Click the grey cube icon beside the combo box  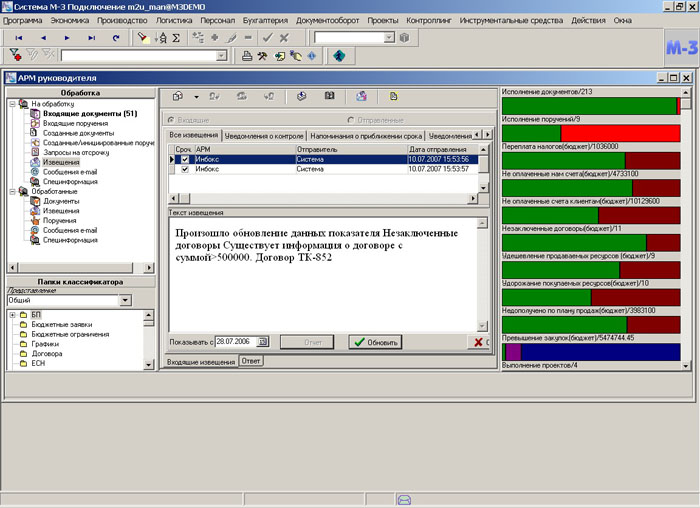coord(404,37)
